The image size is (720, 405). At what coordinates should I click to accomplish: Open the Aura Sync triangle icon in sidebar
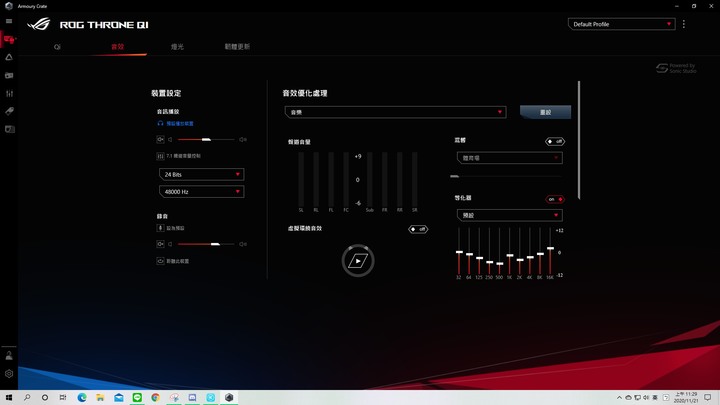9,57
